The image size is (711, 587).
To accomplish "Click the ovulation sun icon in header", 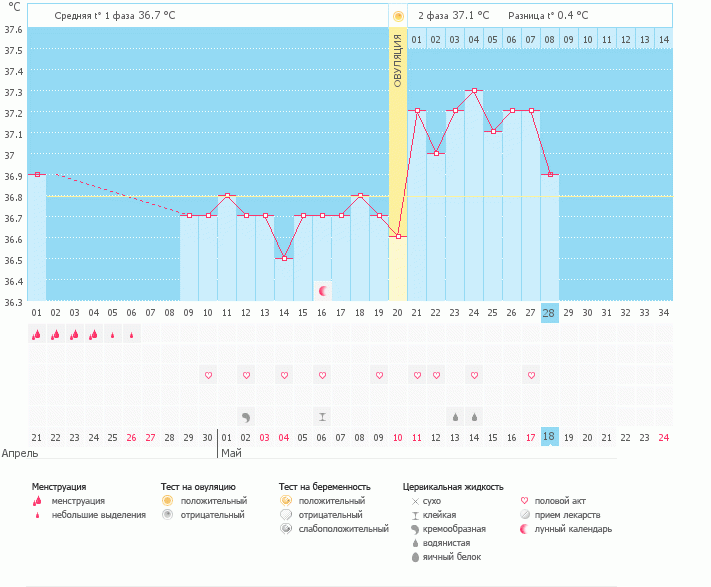I will coord(398,17).
